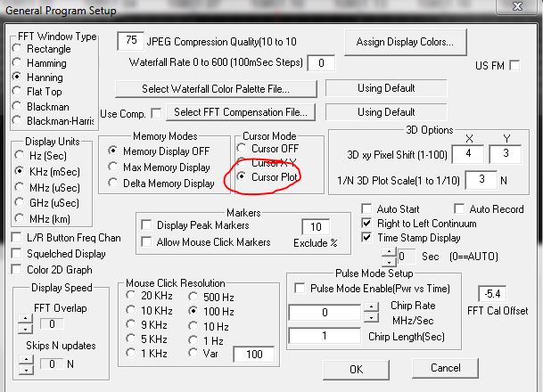Decrease the Skips N updates spinner
The width and height of the screenshot is (543, 392).
pos(25,367)
